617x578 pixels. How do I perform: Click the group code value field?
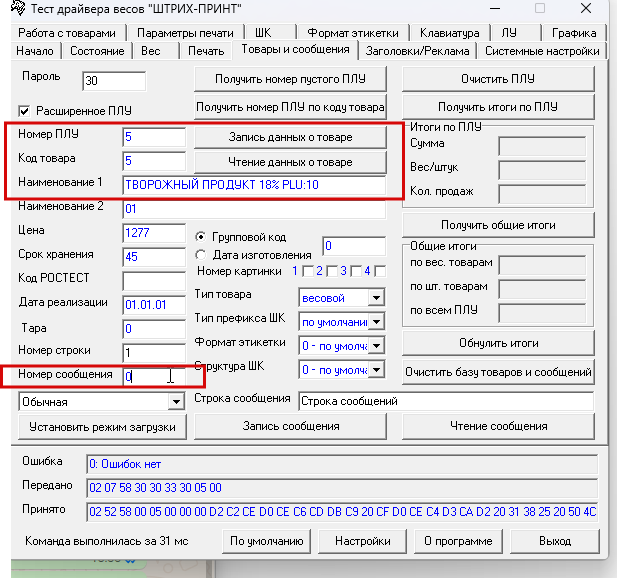(354, 246)
